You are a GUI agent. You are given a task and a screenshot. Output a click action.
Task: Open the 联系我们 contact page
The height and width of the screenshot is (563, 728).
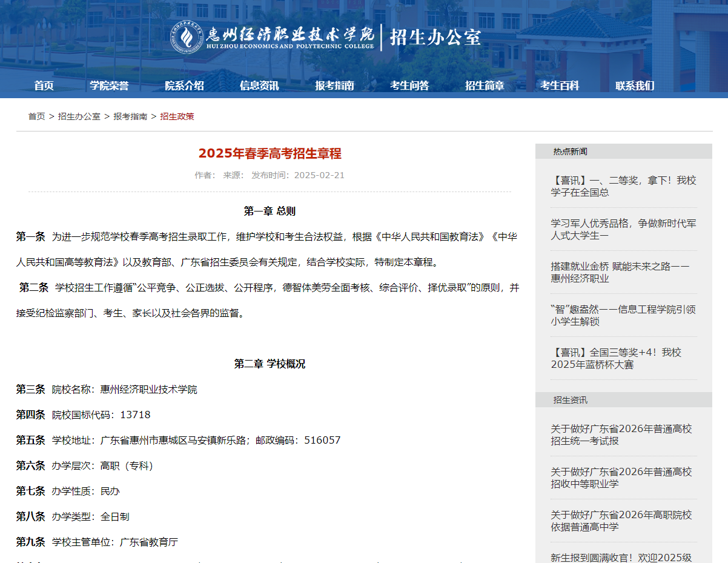(634, 85)
